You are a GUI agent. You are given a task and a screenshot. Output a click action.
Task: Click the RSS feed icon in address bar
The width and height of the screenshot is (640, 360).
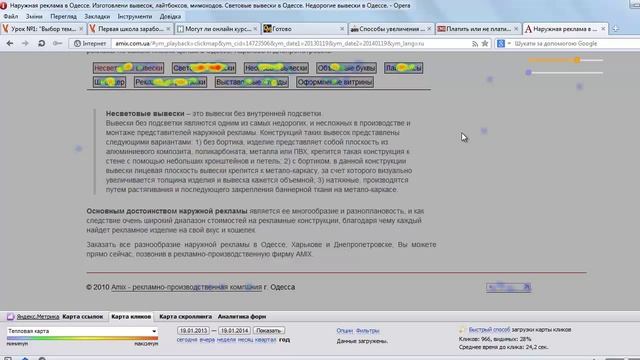point(475,44)
